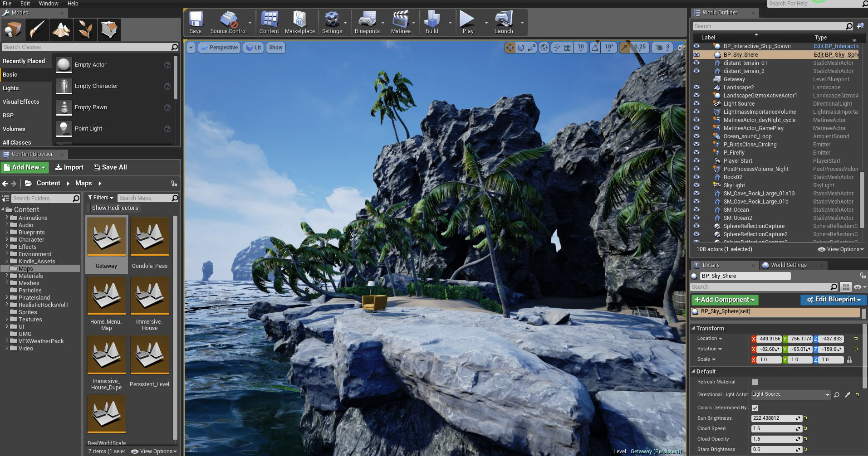Open the Filters dropdown in Content Browser
Screen dimensions: 868x456
pyautogui.click(x=100, y=198)
